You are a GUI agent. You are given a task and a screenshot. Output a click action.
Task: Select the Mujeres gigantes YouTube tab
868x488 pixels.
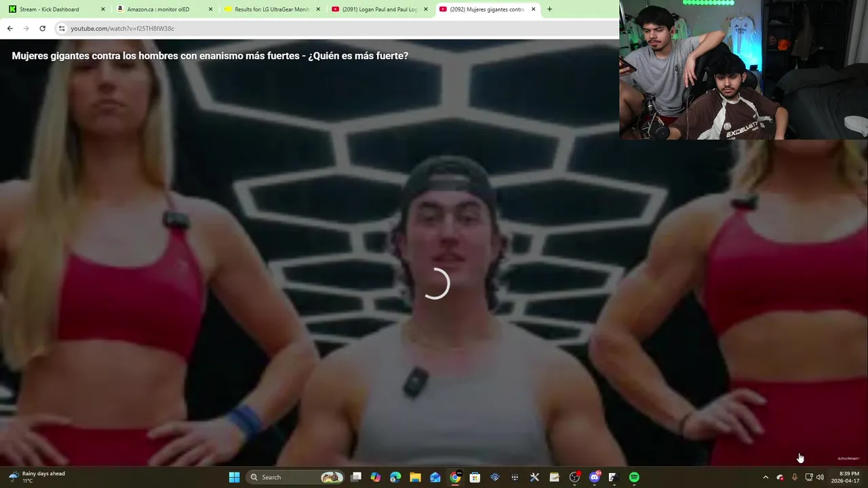(x=487, y=9)
